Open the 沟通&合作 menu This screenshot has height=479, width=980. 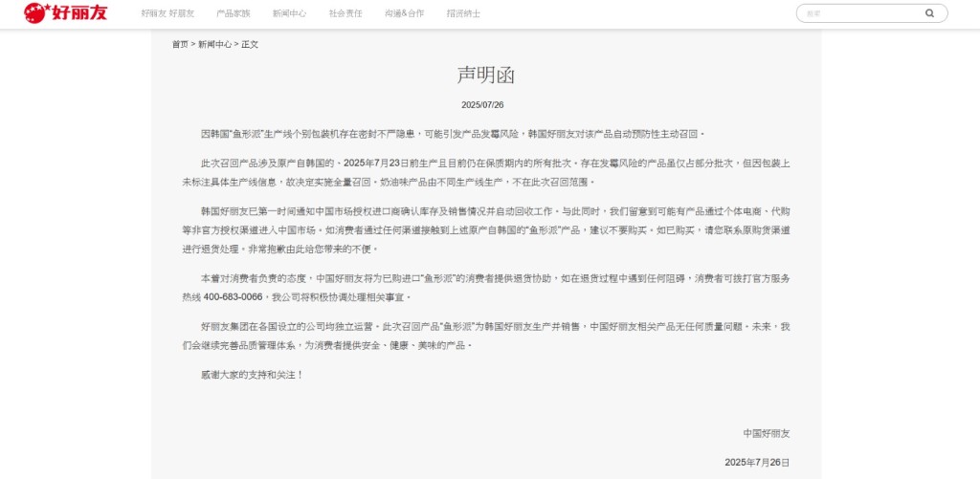pos(405,13)
